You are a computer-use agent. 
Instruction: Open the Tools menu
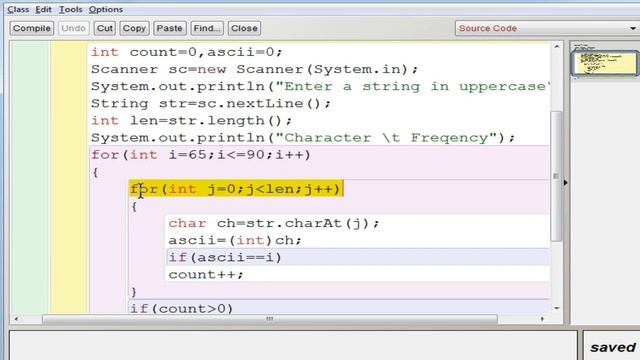click(71, 9)
